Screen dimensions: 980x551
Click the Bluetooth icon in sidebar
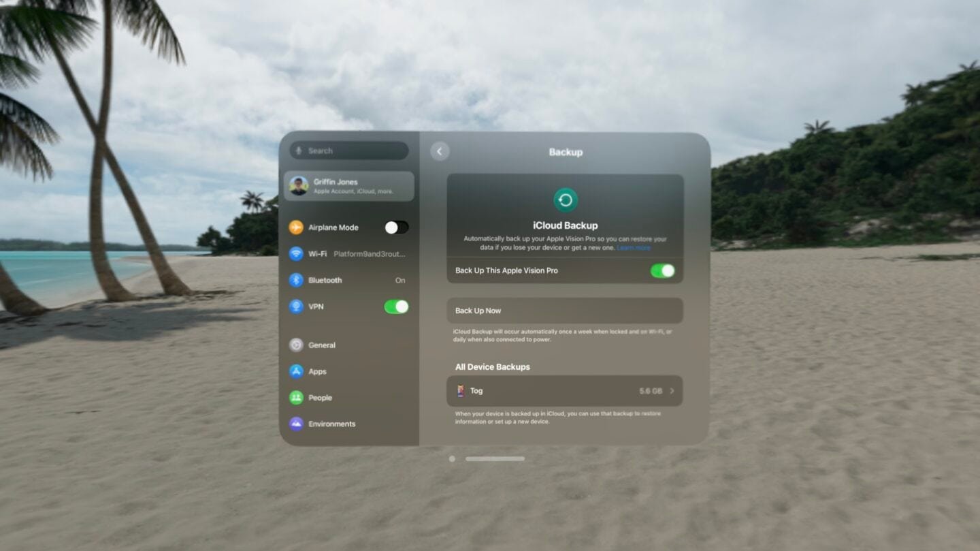point(296,280)
